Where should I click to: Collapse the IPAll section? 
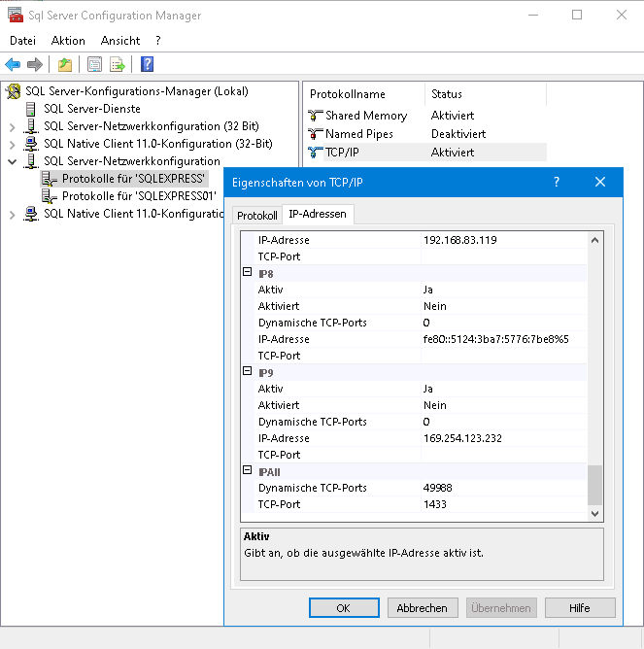248,471
